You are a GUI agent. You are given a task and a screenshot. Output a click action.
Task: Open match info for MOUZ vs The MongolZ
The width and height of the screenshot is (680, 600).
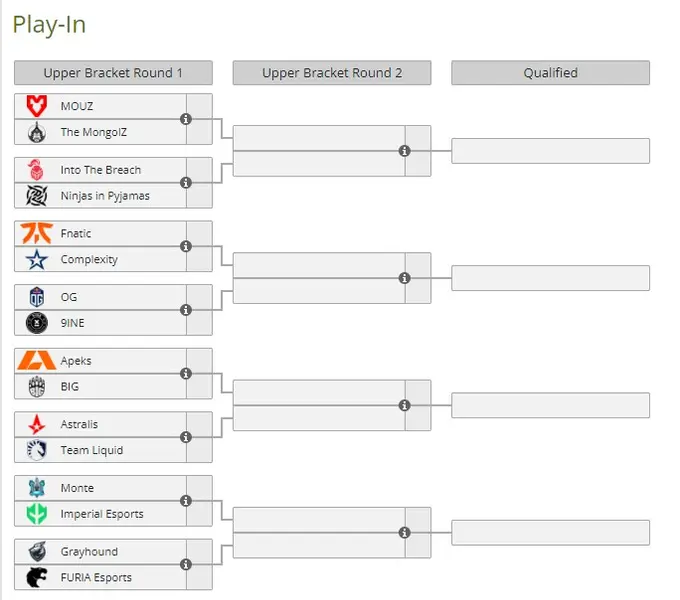(x=186, y=119)
